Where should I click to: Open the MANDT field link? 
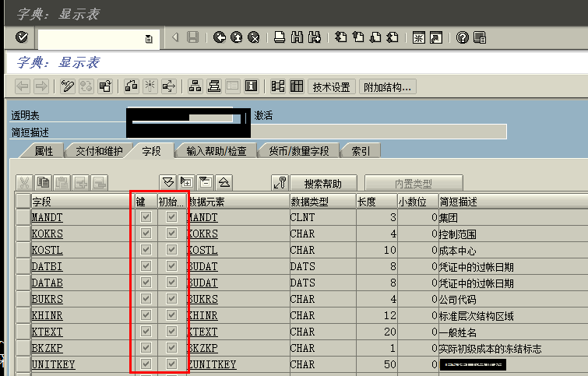[x=47, y=217]
